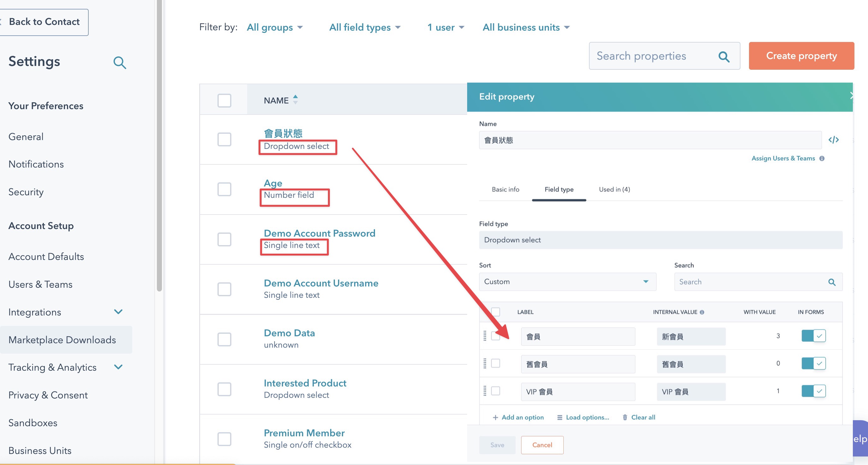Tick checkbox for 舊會員 option
This screenshot has width=868, height=465.
(x=495, y=363)
